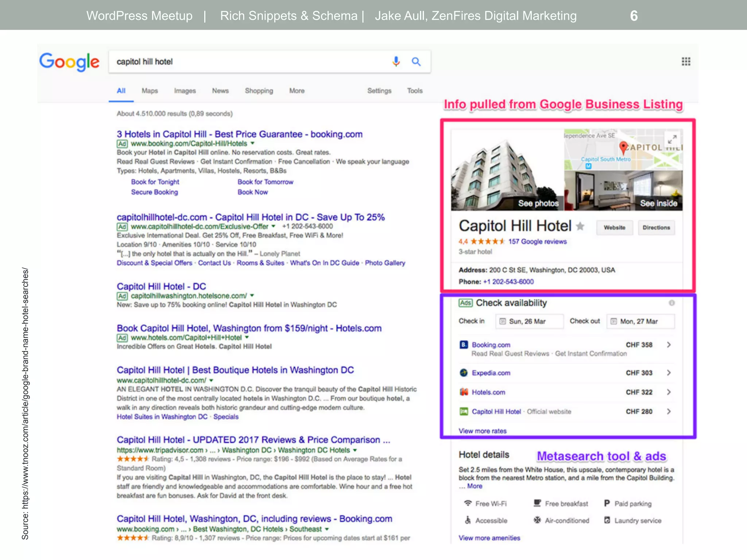Click the expand map arrows icon

[672, 139]
